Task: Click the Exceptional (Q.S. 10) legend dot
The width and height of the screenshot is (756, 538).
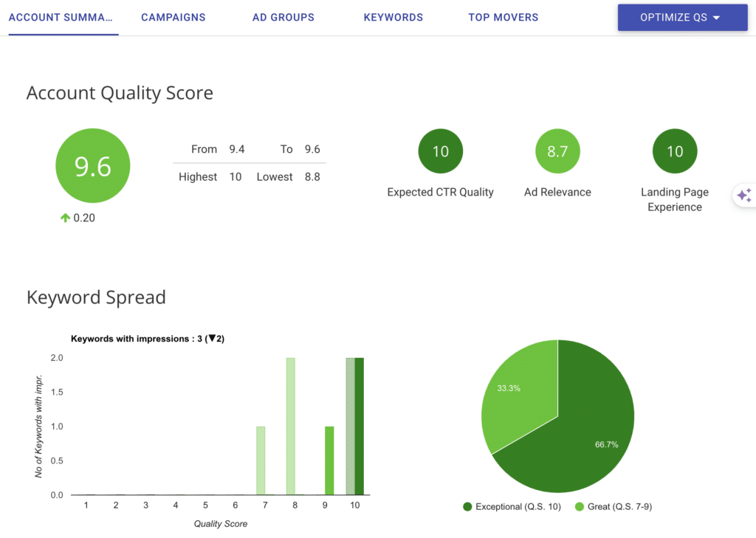Action: point(467,507)
